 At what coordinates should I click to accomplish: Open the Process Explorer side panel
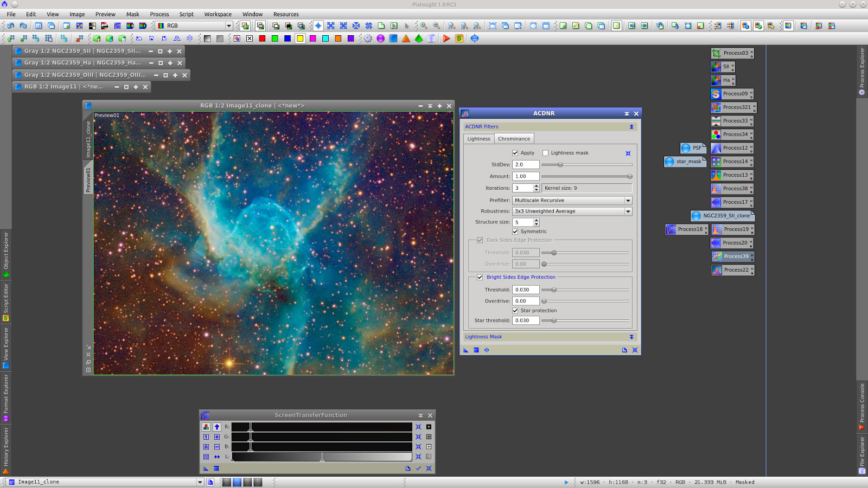(862, 72)
